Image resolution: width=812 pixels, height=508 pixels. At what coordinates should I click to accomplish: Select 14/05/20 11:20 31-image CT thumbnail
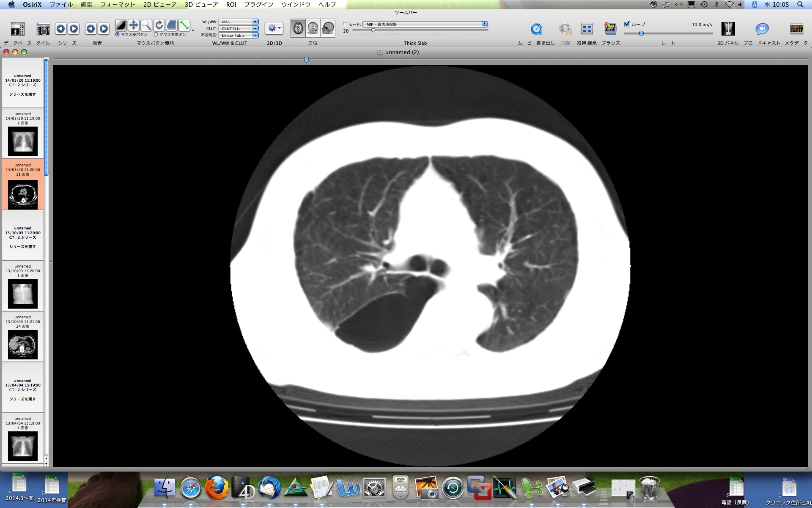coord(23,194)
